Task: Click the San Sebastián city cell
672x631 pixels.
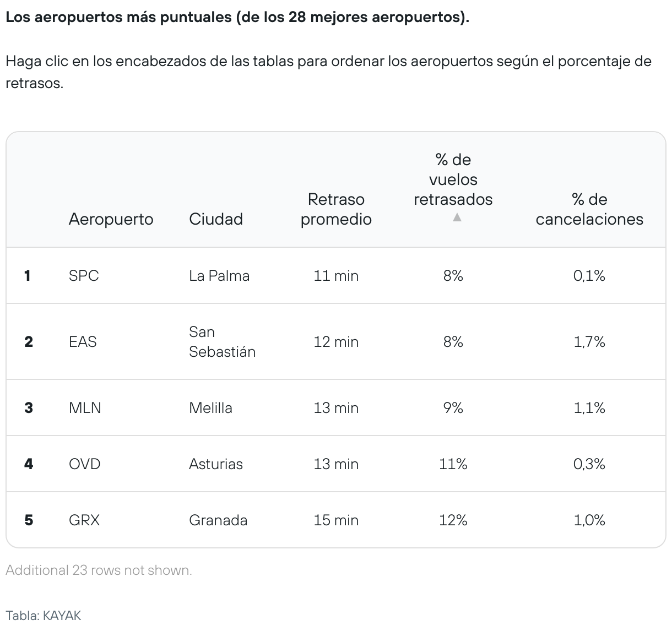Action: click(x=222, y=342)
